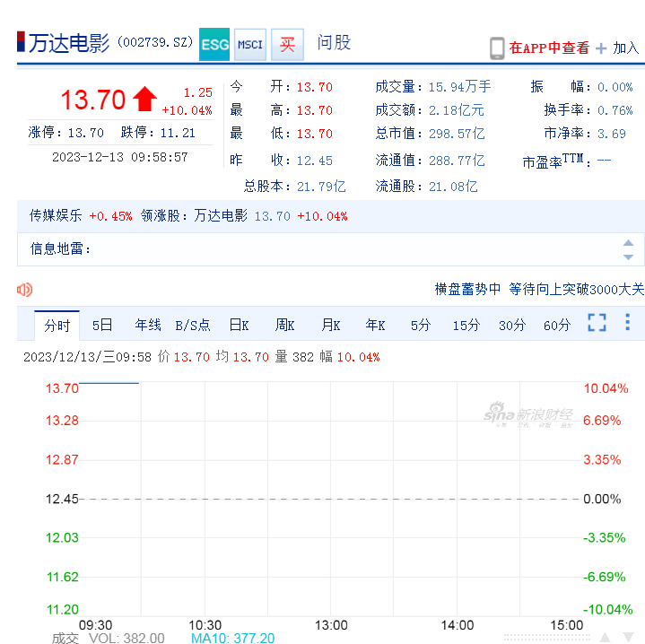Click the MA10: 377.20 indicator

coord(233,638)
